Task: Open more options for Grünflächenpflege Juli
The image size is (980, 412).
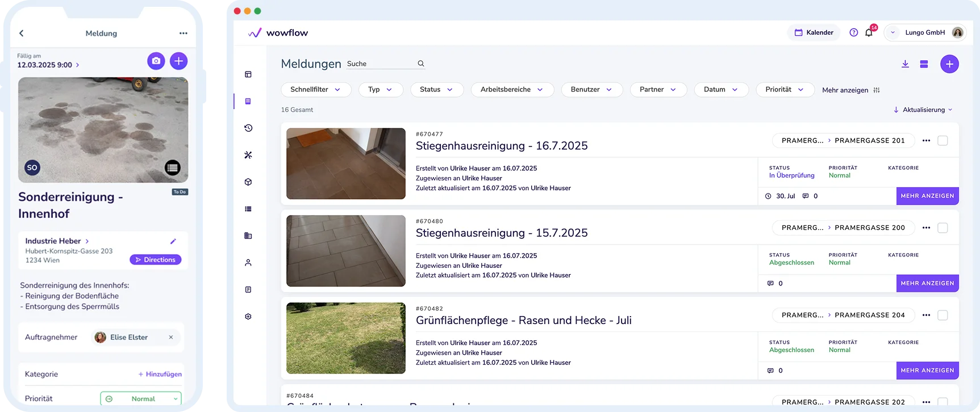Action: pos(926,315)
